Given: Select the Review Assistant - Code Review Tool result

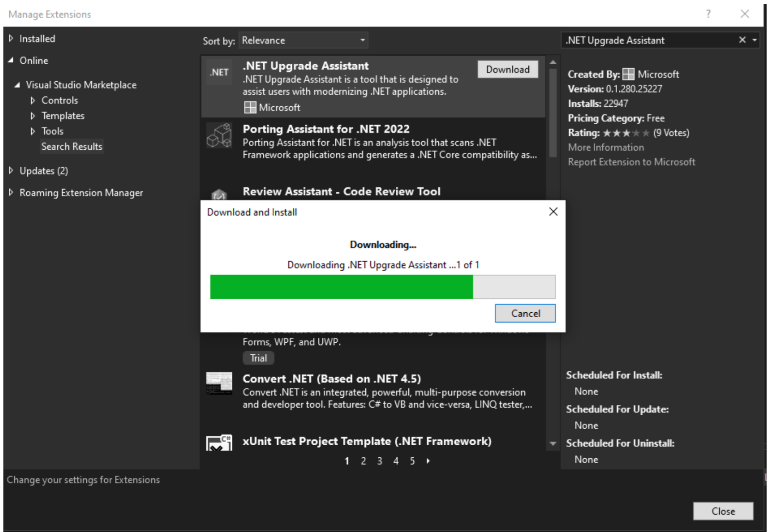Looking at the screenshot, I should tap(373, 192).
